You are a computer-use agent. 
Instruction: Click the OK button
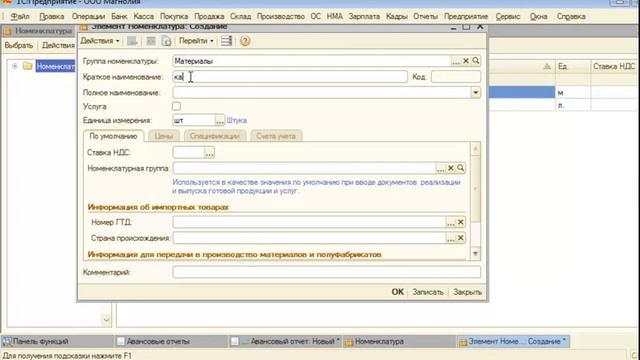[398, 292]
